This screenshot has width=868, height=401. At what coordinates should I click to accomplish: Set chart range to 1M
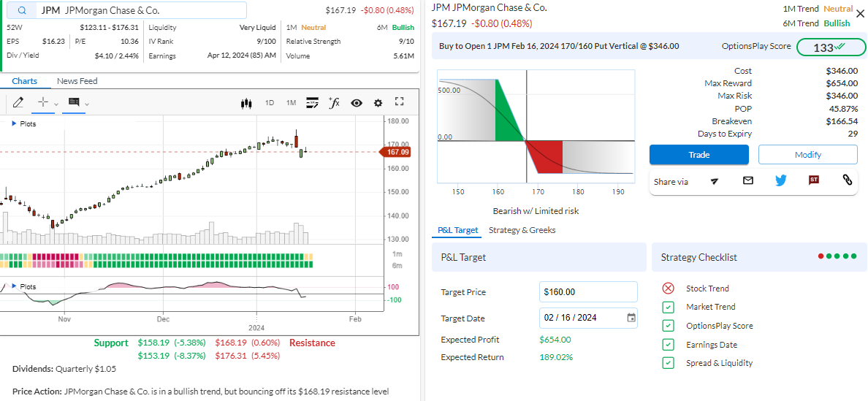click(292, 103)
